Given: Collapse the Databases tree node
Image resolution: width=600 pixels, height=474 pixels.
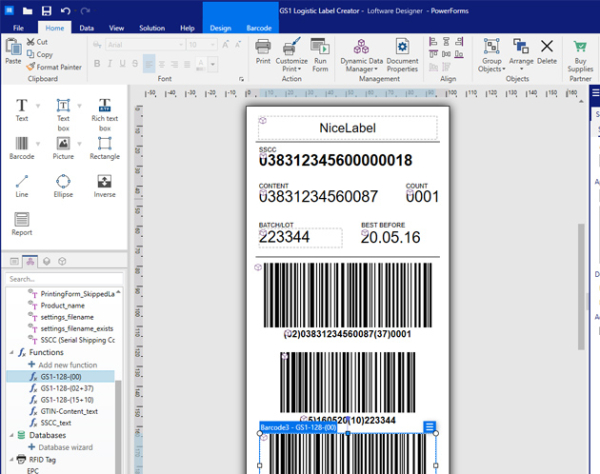Looking at the screenshot, I should click(11, 435).
